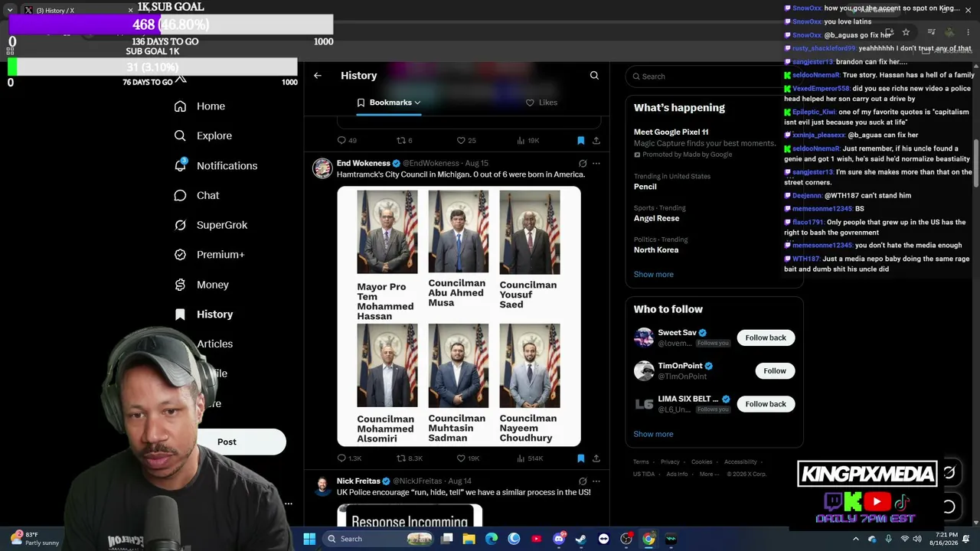Open File Explorer from the taskbar
980x551 pixels.
[x=469, y=539]
